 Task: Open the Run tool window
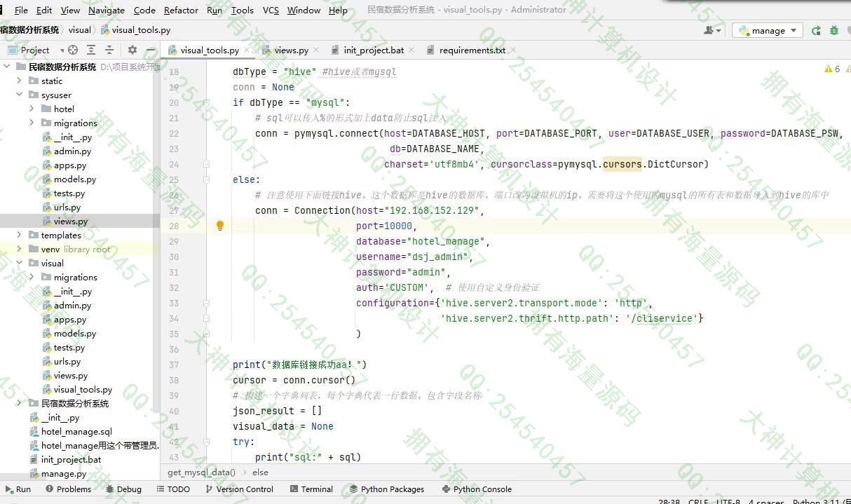pyautogui.click(x=18, y=489)
